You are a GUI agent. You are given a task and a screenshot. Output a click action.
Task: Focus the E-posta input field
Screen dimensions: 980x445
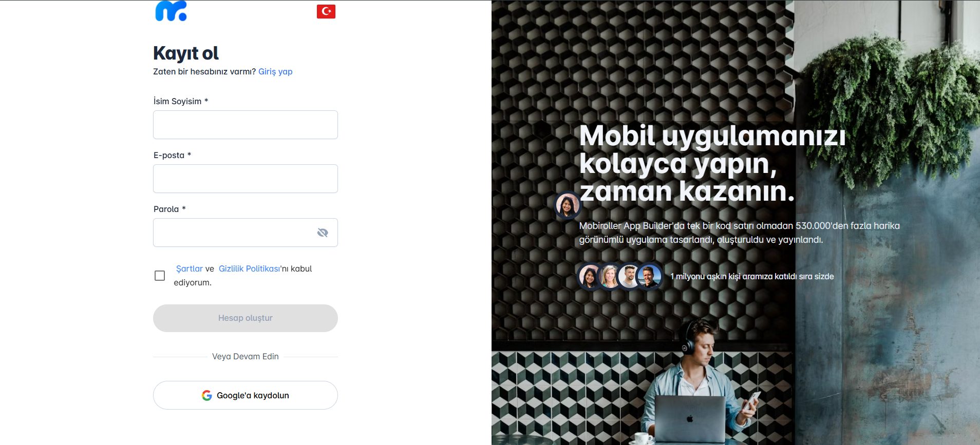click(246, 179)
